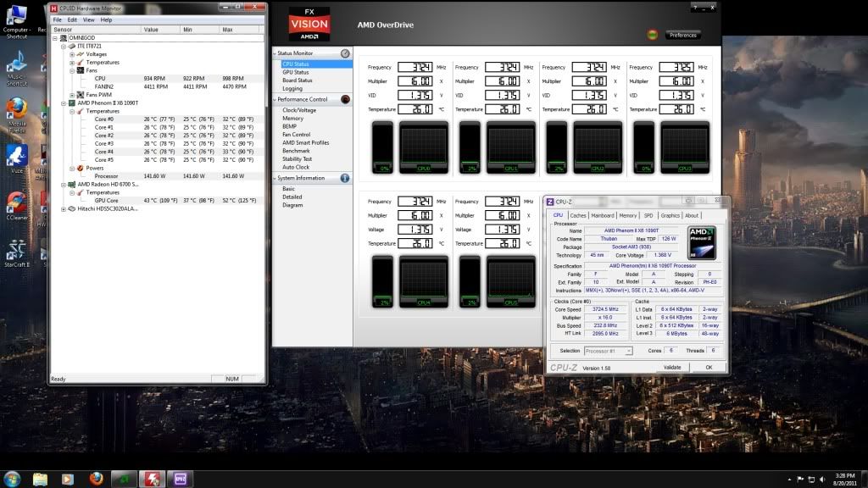868x488 pixels.
Task: Open the Help menu in HWMonitor
Action: tap(106, 20)
